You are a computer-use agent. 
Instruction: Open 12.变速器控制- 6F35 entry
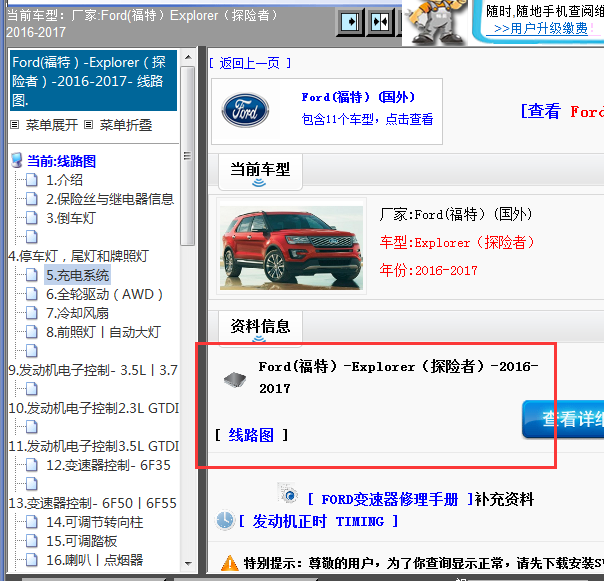click(108, 465)
